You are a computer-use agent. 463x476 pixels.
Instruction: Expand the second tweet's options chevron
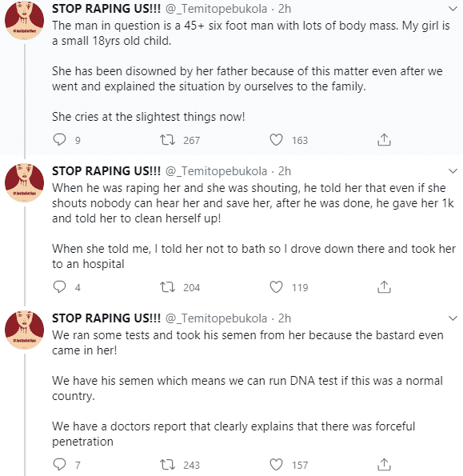point(453,171)
